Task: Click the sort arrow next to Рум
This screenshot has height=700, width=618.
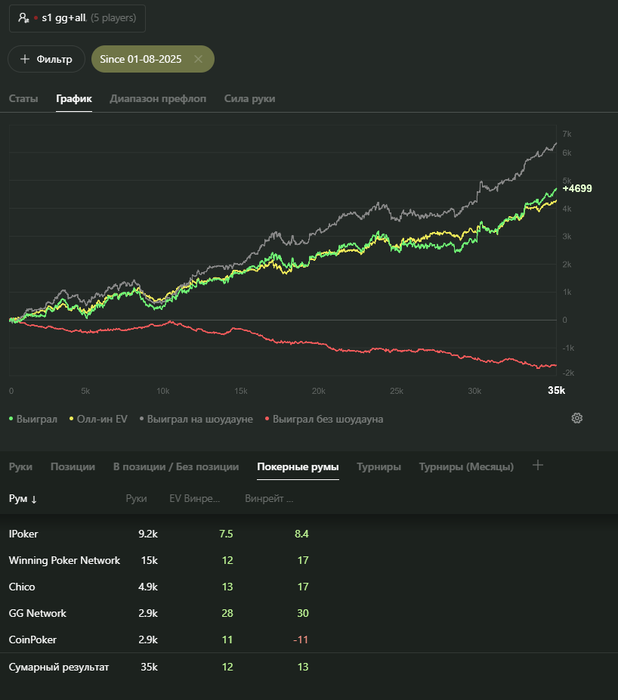Action: [x=34, y=499]
